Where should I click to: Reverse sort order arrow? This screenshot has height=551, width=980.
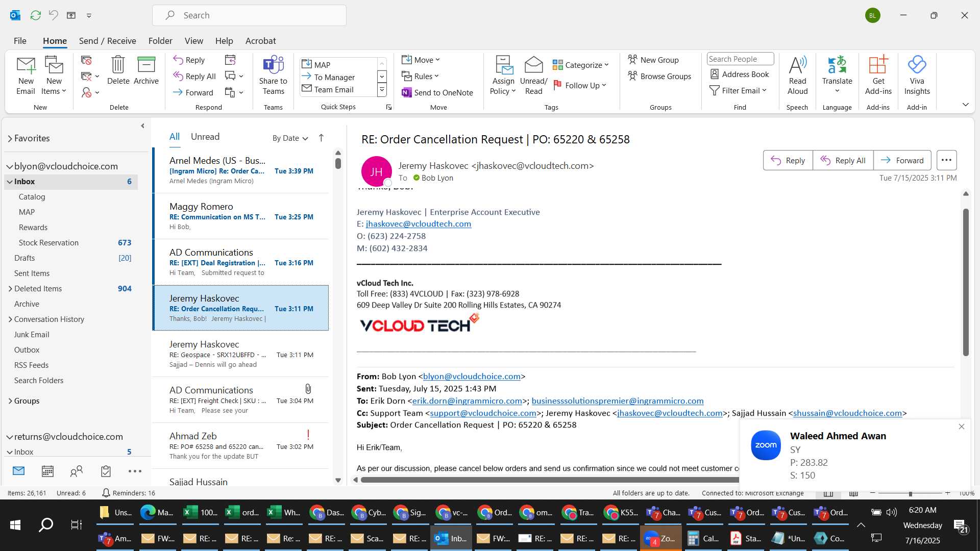click(x=321, y=138)
